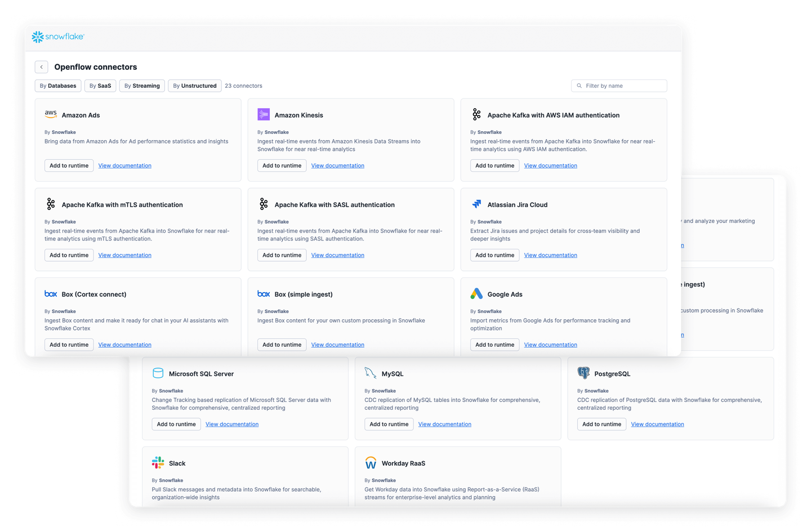
Task: View documentation for Box (Cortex connect)
Action: coord(125,345)
